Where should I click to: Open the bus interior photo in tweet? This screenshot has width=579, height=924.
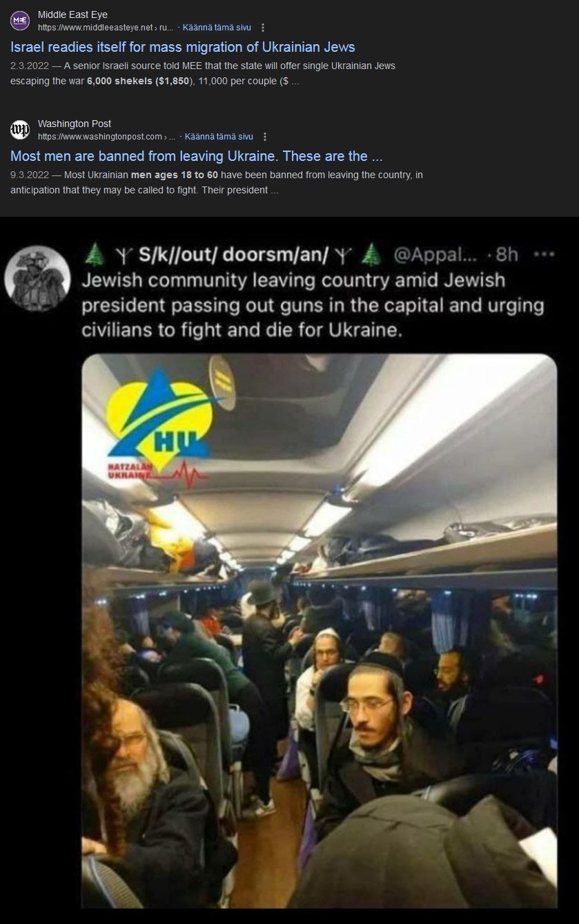click(319, 631)
